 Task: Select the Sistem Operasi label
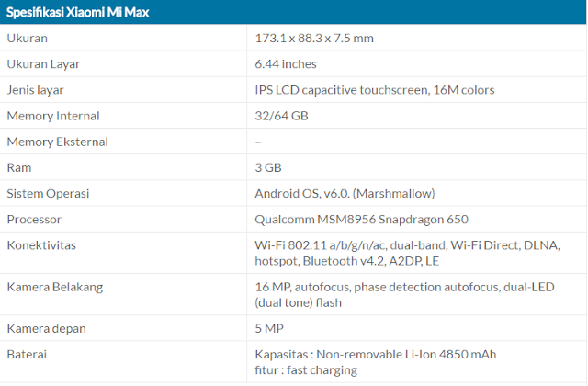48,194
